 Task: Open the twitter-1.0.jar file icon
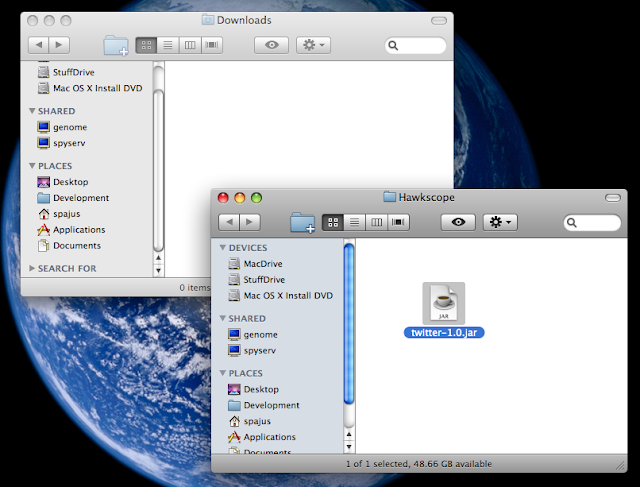coord(443,302)
